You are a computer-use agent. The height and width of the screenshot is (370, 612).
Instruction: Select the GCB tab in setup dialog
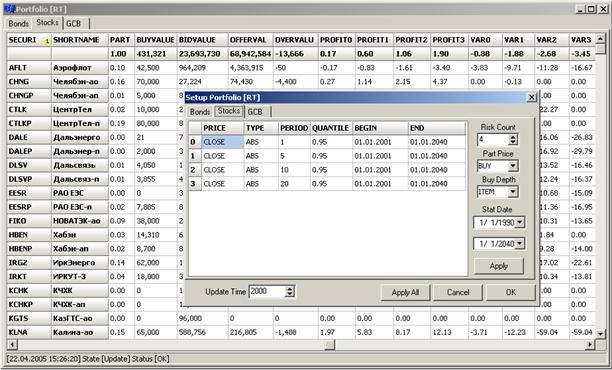point(255,112)
